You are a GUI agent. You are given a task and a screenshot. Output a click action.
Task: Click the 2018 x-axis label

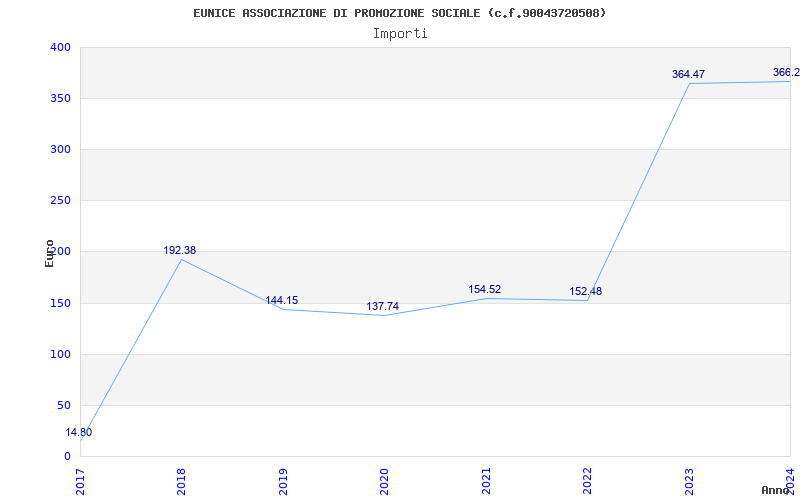[x=182, y=481]
